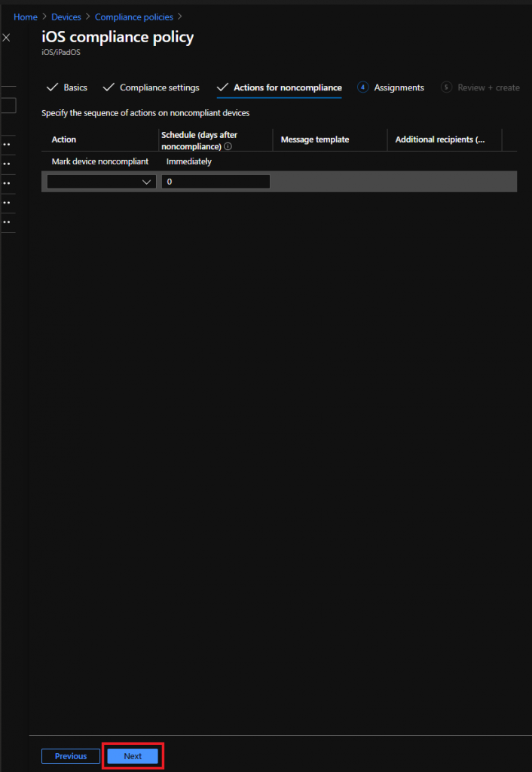This screenshot has width=532, height=772.
Task: Go to Compliance policies breadcrumb link
Action: 133,17
